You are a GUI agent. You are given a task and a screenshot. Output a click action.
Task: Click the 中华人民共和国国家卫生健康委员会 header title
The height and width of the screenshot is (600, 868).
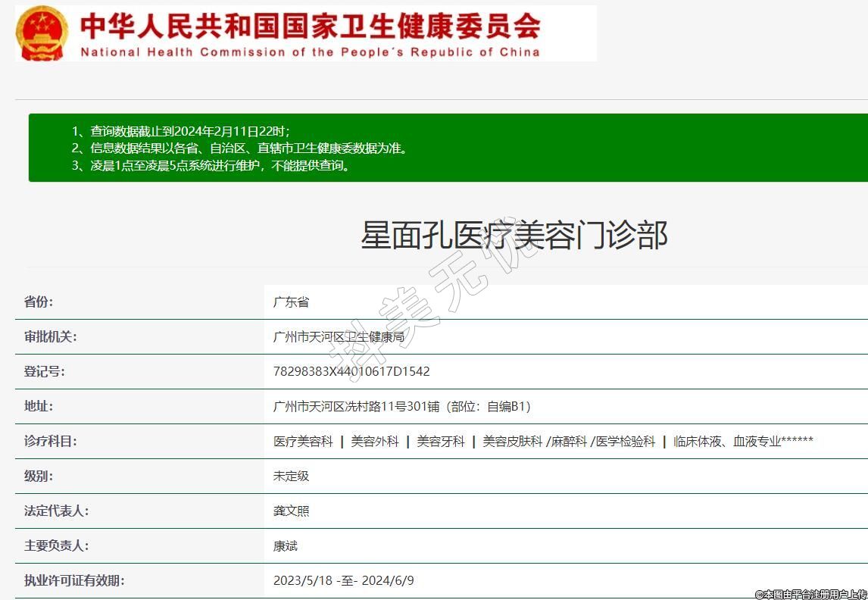click(310, 26)
